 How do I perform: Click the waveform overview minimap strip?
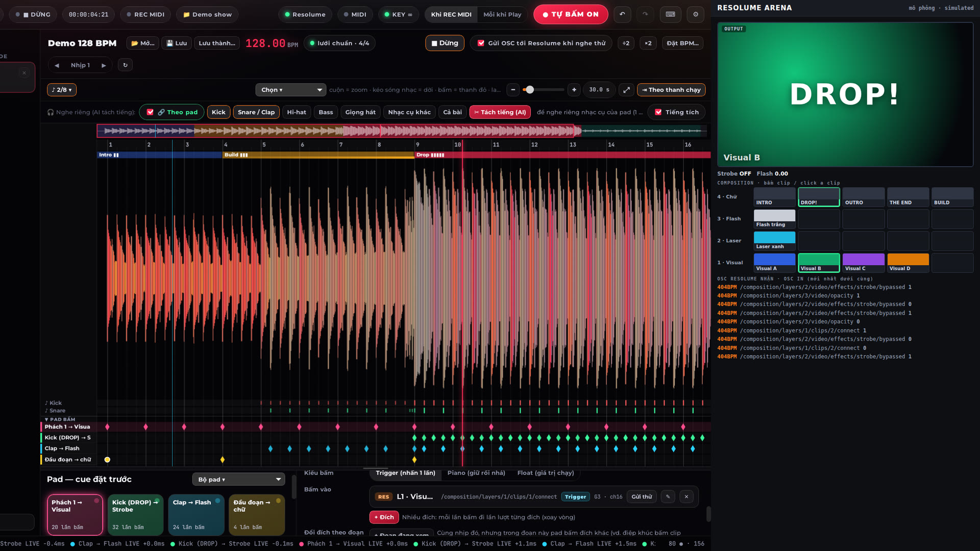402,131
